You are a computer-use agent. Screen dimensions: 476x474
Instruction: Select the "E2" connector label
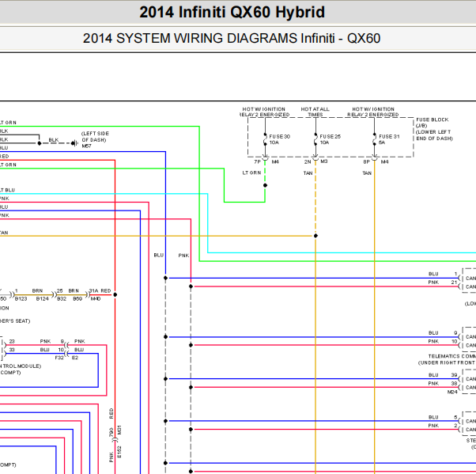click(75, 358)
